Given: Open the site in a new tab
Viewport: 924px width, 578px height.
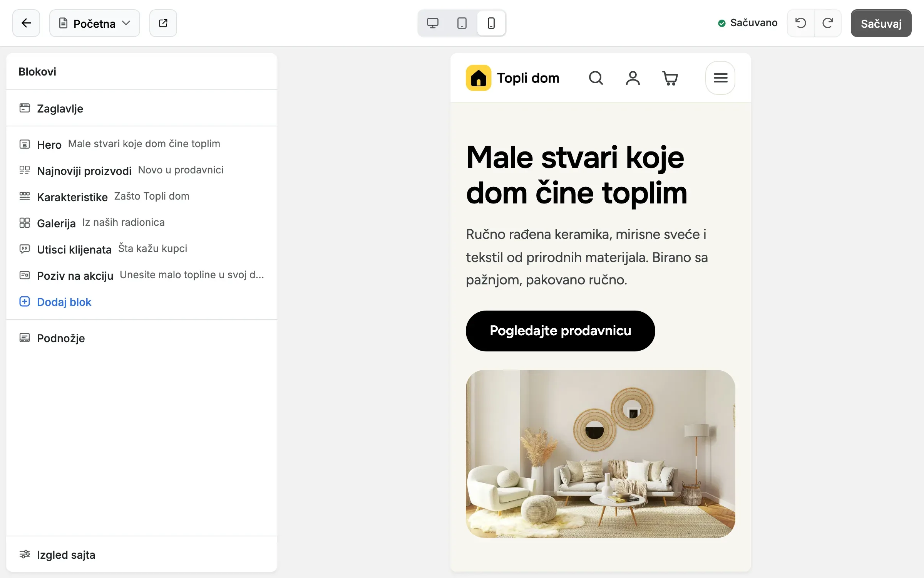Looking at the screenshot, I should coord(163,23).
